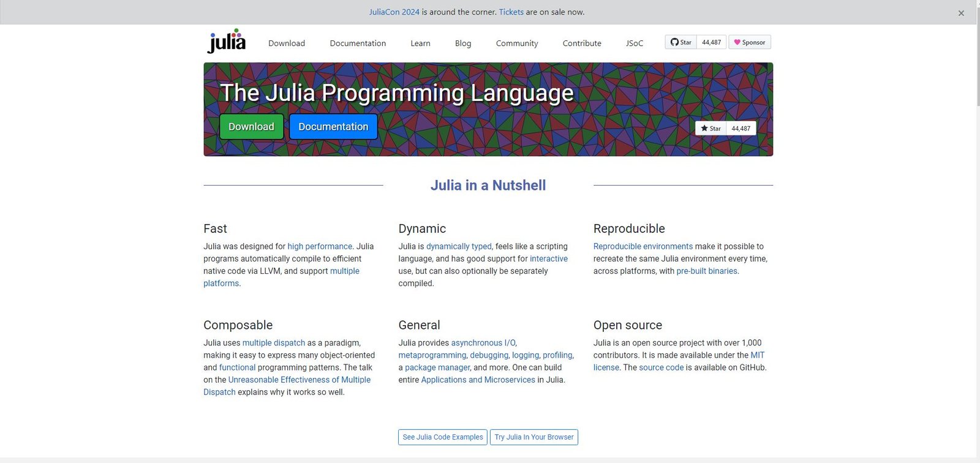Follow the interactive link
Viewport: 980px width, 463px height.
point(549,258)
